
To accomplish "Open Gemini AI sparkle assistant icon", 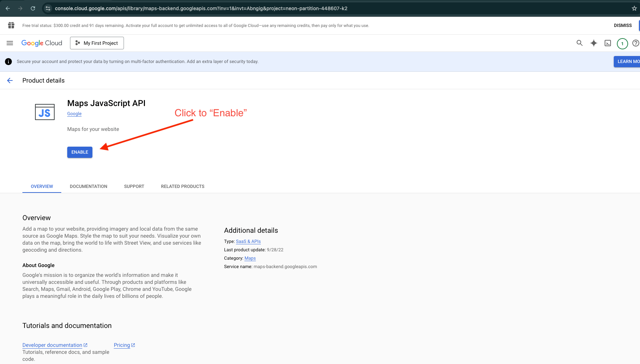I will 594,43.
